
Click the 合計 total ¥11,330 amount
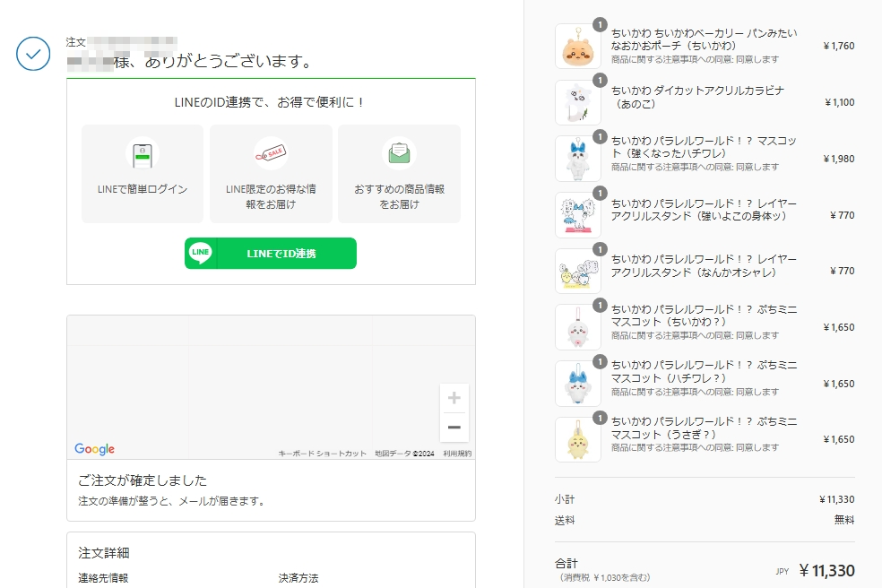(826, 571)
